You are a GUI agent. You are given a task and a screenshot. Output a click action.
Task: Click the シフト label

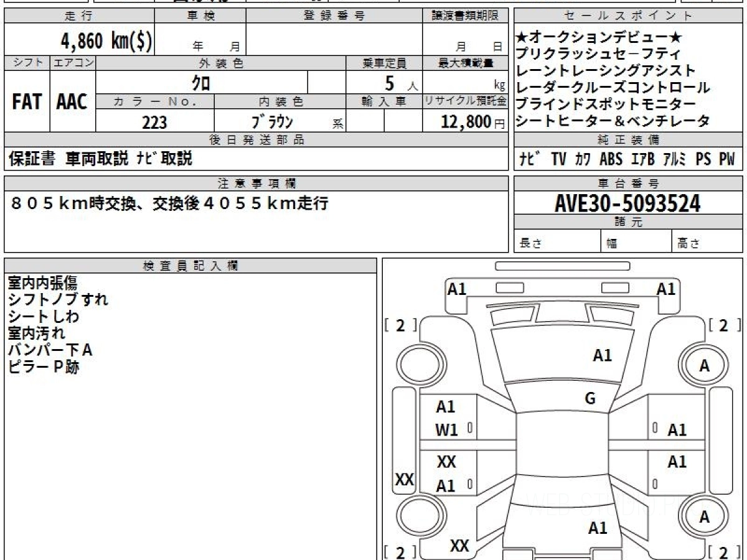click(x=27, y=63)
